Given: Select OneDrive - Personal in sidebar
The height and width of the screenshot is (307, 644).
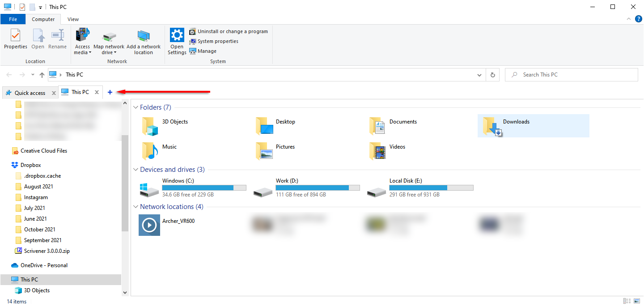Looking at the screenshot, I should 44,265.
